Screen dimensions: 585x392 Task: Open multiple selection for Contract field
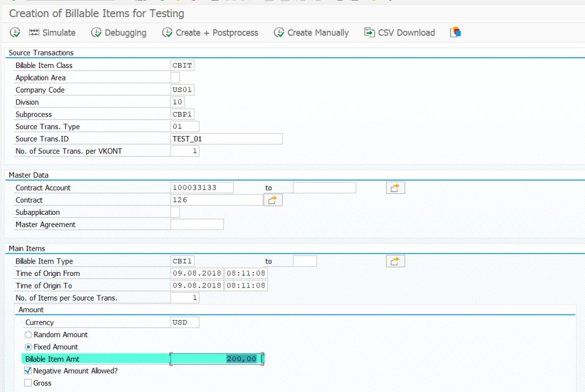(x=273, y=199)
